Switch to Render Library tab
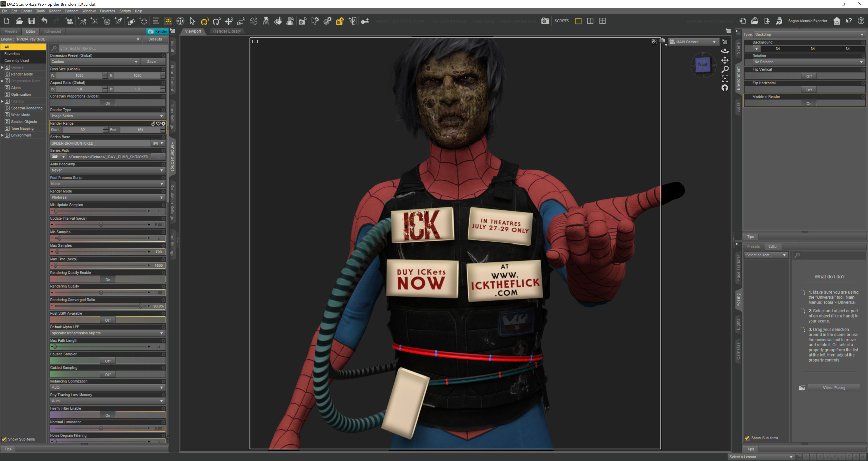Screen dimensions: 868x461 (227, 31)
